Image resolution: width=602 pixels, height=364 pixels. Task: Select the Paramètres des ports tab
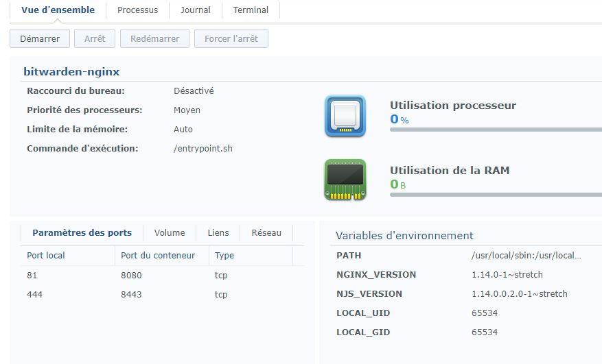(82, 233)
